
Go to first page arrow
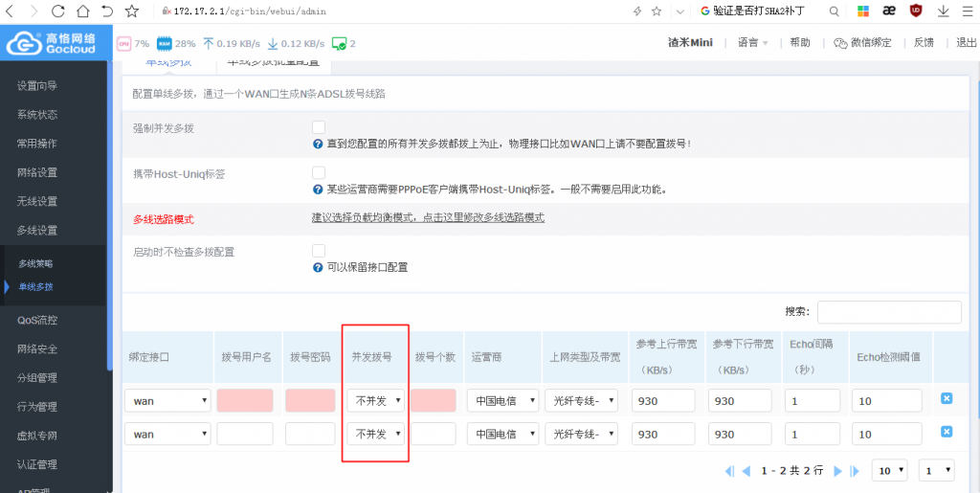tap(729, 471)
